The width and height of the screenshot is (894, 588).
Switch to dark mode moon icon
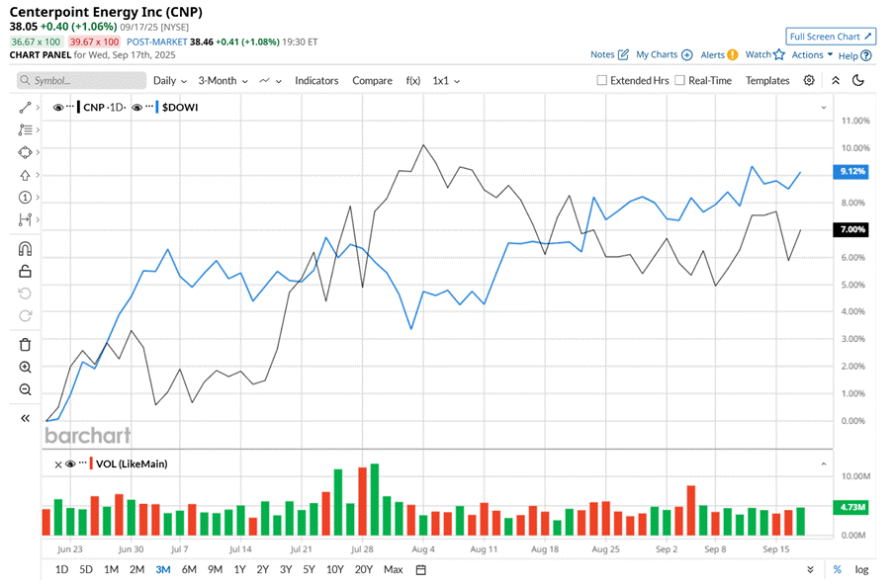(x=858, y=80)
